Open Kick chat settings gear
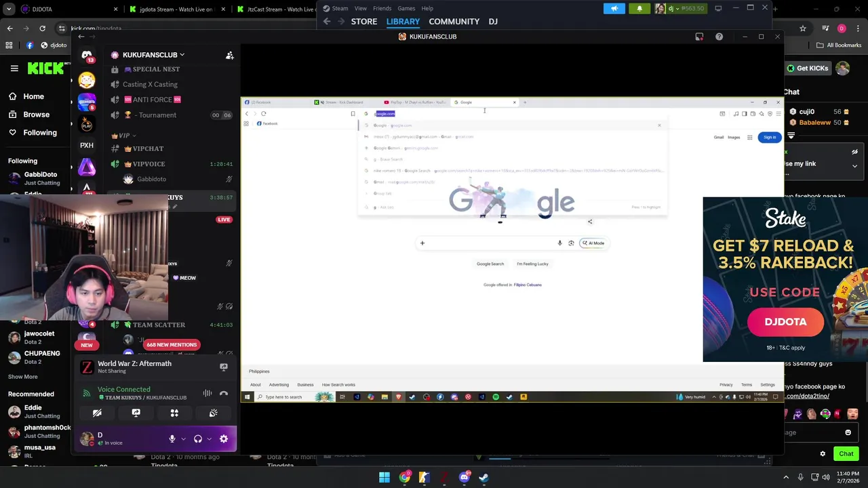Screen dimensions: 868x488 (823, 453)
